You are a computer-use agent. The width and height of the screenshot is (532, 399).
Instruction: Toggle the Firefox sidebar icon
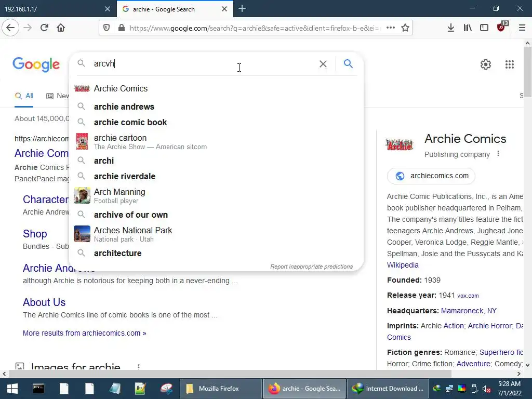coord(484,28)
